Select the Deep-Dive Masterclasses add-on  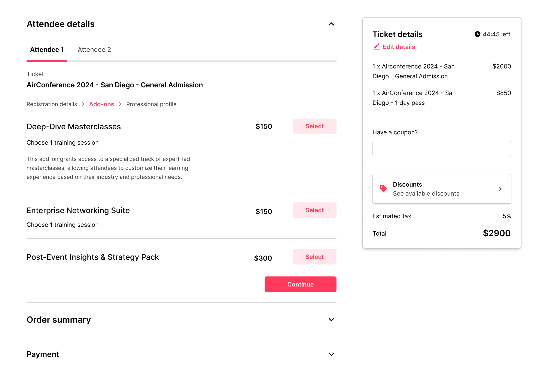(x=314, y=126)
